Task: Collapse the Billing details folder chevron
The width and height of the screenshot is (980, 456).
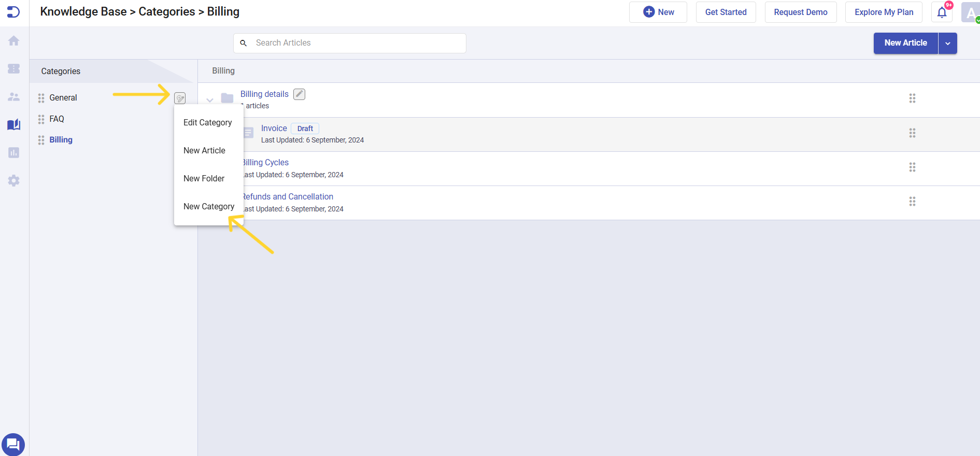Action: click(210, 100)
